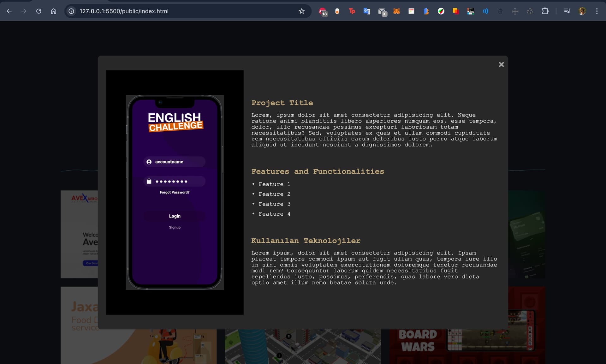
Task: Open the red Tp extension
Action: pyautogui.click(x=352, y=11)
